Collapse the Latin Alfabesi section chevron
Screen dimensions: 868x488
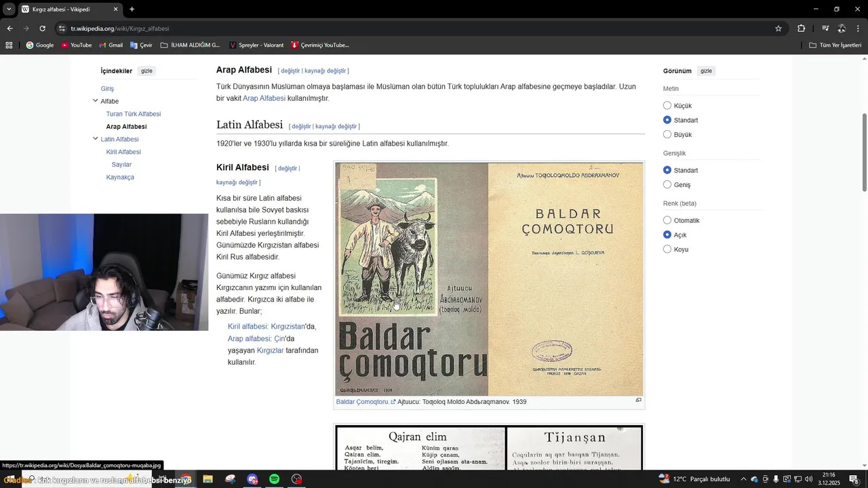[x=95, y=139]
